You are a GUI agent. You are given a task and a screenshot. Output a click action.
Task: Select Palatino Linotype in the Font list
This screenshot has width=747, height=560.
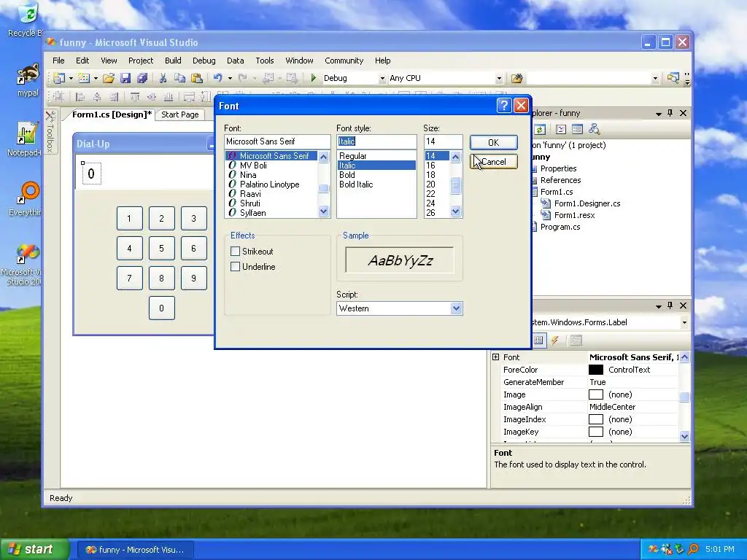coord(270,184)
